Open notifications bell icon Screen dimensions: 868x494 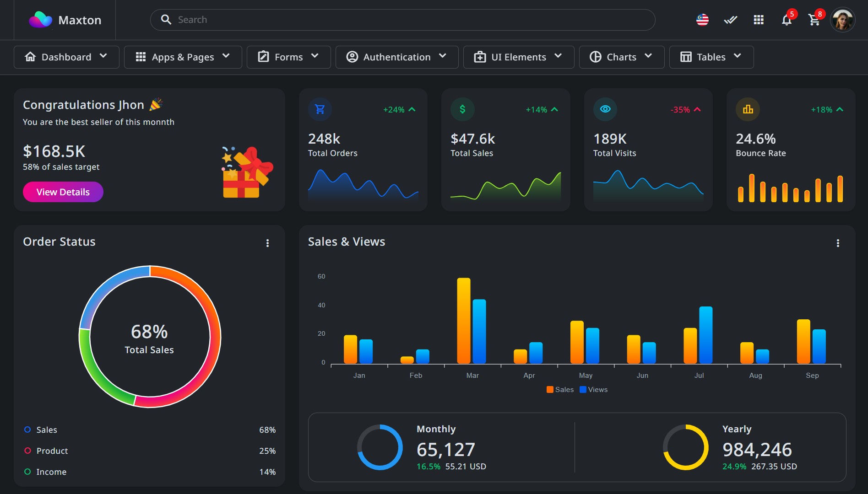coord(787,20)
